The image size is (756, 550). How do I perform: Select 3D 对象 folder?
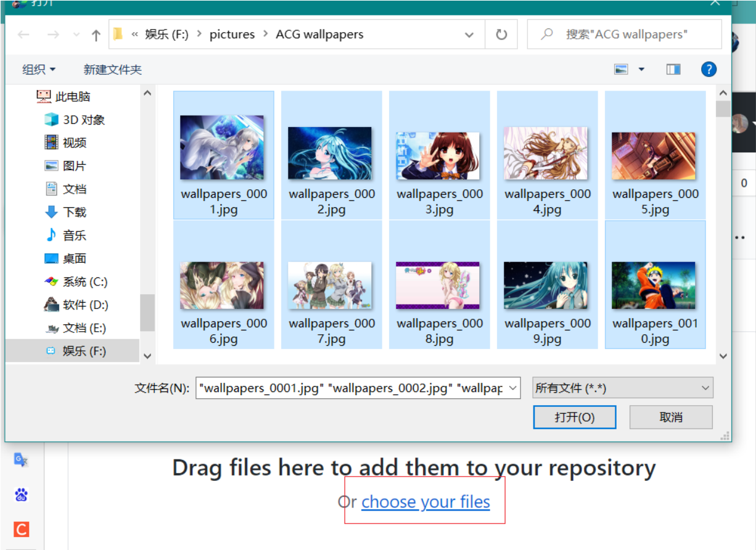tap(75, 120)
